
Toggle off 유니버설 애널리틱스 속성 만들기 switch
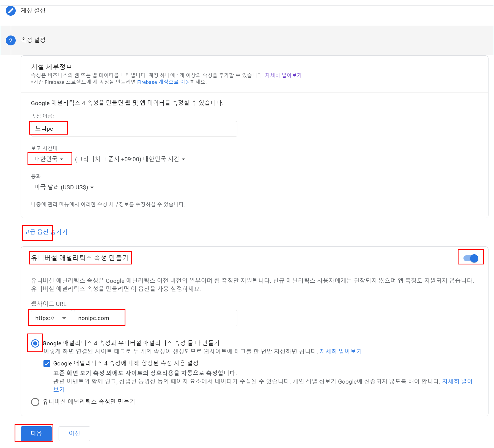(x=471, y=258)
